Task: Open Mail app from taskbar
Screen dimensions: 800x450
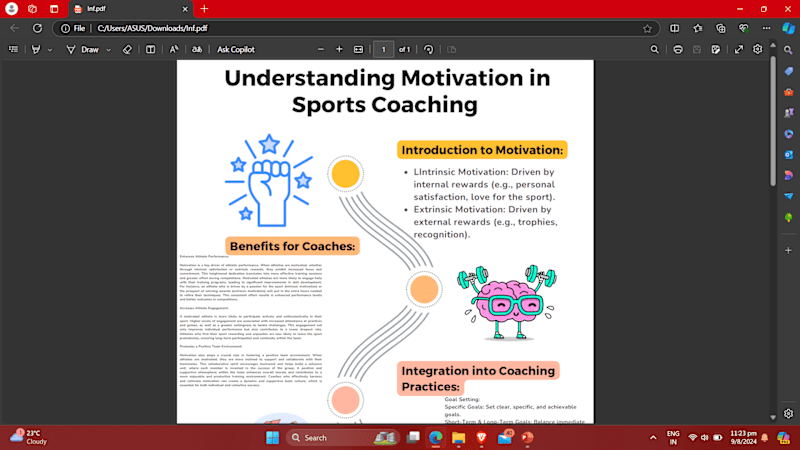Action: point(505,438)
